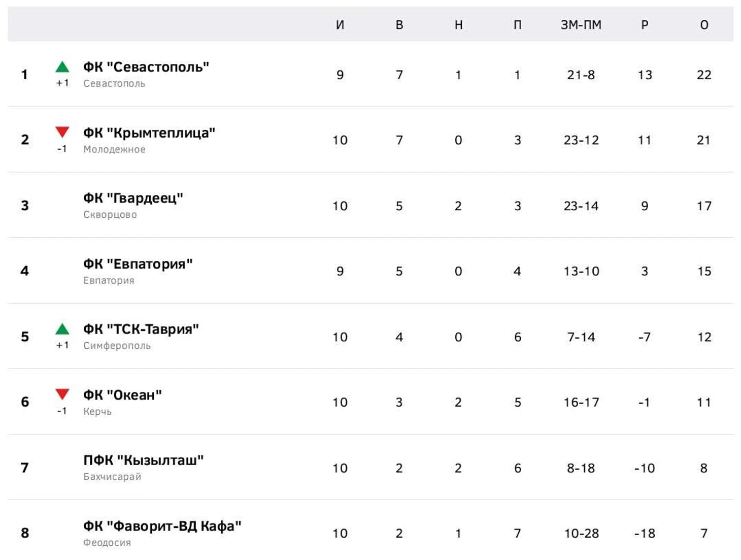Image resolution: width=741 pixels, height=560 pixels.
Task: Click the П losses column header
Action: point(518,25)
